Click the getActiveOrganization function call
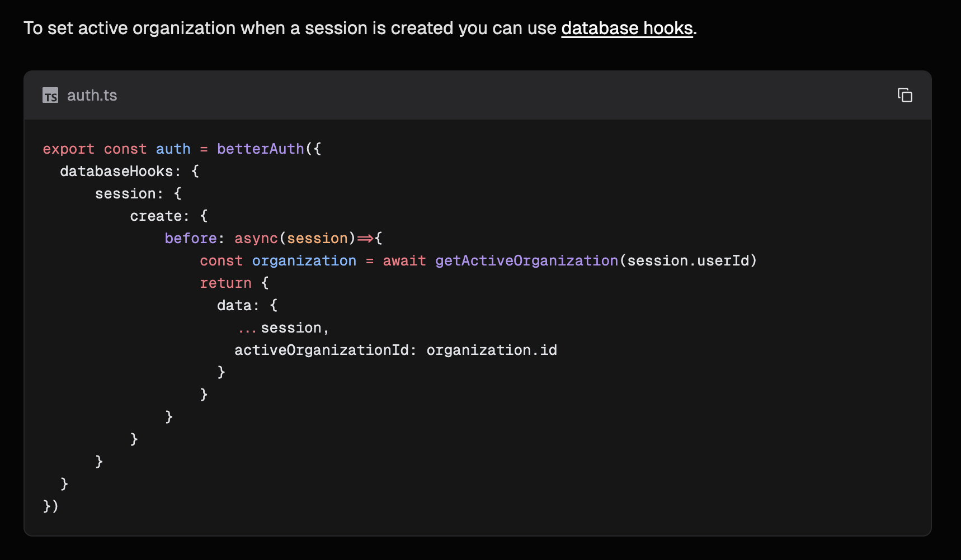This screenshot has height=560, width=961. tap(526, 261)
